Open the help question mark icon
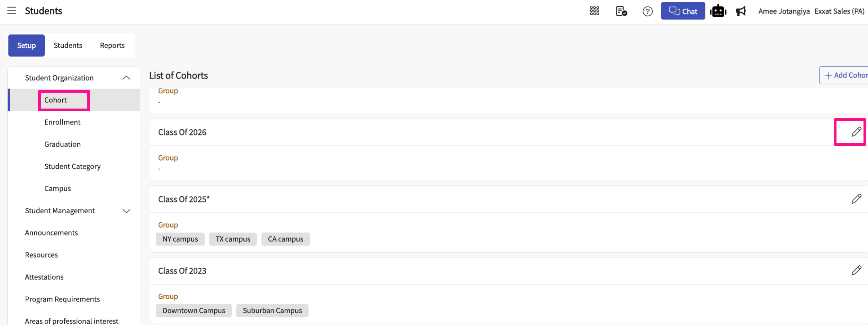Screen dimensions: 868x325 point(647,11)
